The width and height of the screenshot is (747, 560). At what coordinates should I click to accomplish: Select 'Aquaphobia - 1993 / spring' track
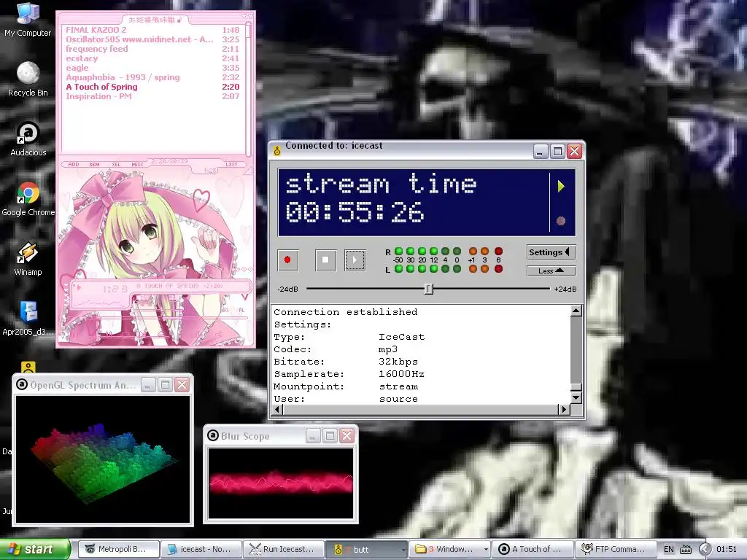tap(152, 77)
